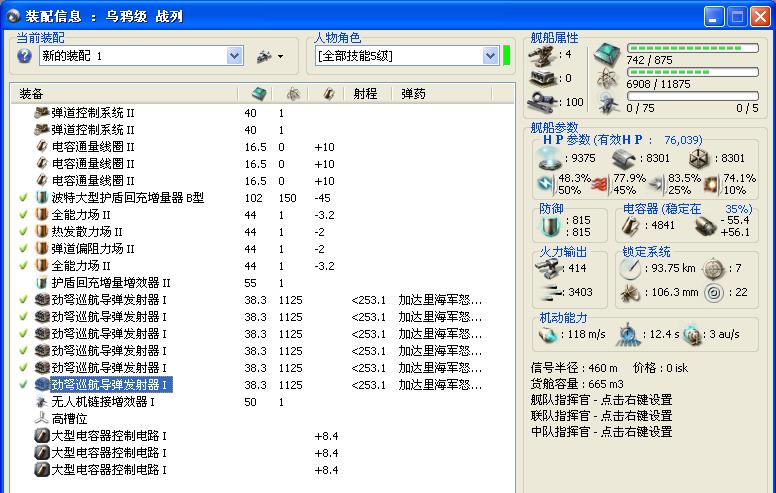Toggle checkmark on highlighted 劲弩巡航导弹发射器 I
This screenshot has width=776, height=493.
click(x=23, y=385)
